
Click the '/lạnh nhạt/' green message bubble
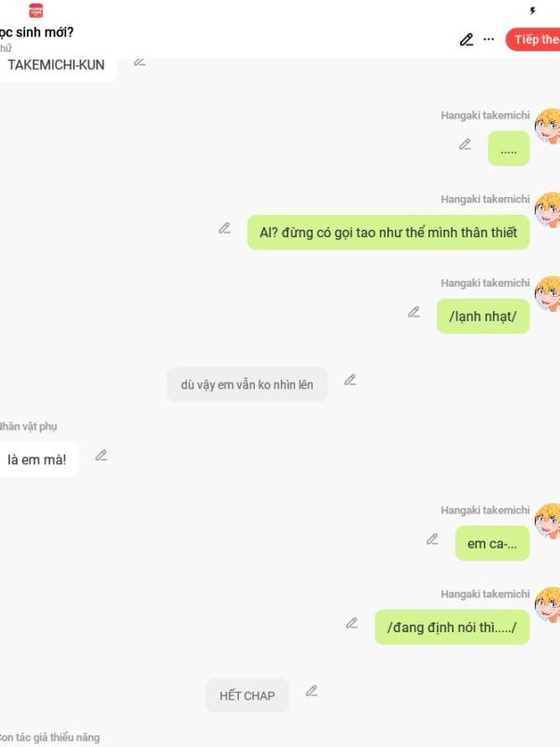point(483,317)
